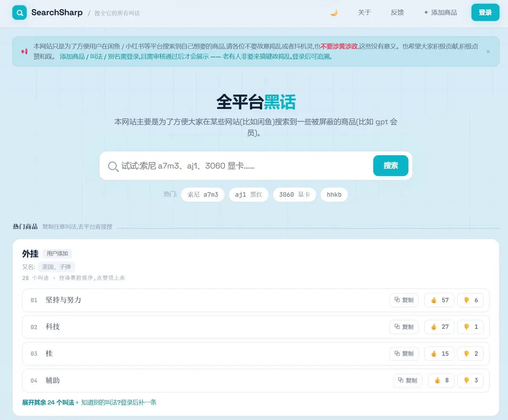
Task: Click the 登录 button
Action: 485,13
